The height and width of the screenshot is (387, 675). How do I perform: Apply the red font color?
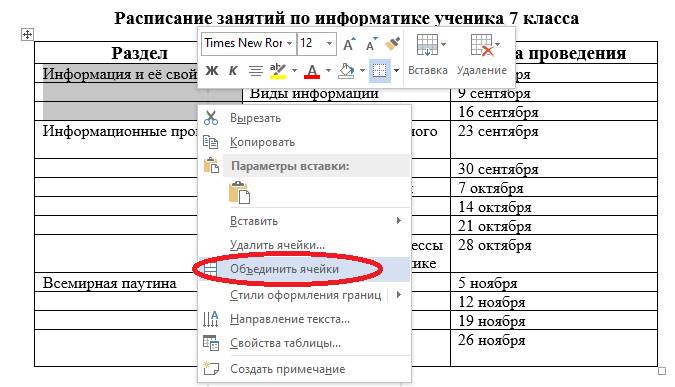(x=312, y=71)
